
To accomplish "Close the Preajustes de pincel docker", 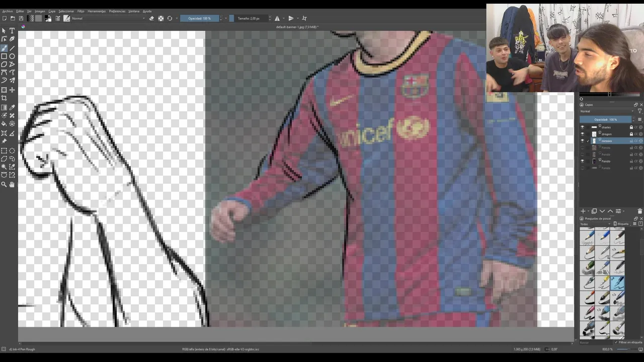I will (641, 219).
